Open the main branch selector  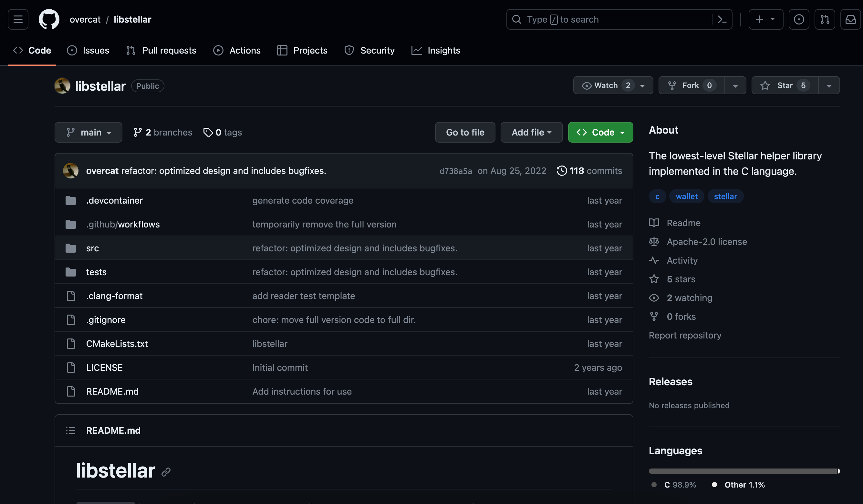pos(88,132)
